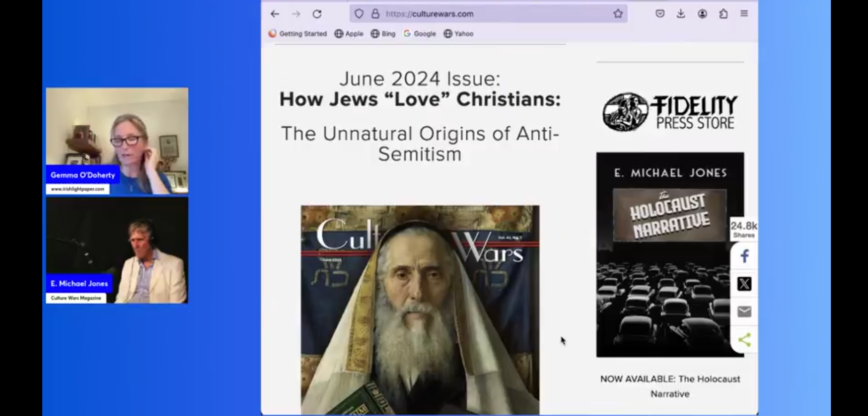868x416 pixels.
Task: Click the green share icon
Action: [744, 339]
